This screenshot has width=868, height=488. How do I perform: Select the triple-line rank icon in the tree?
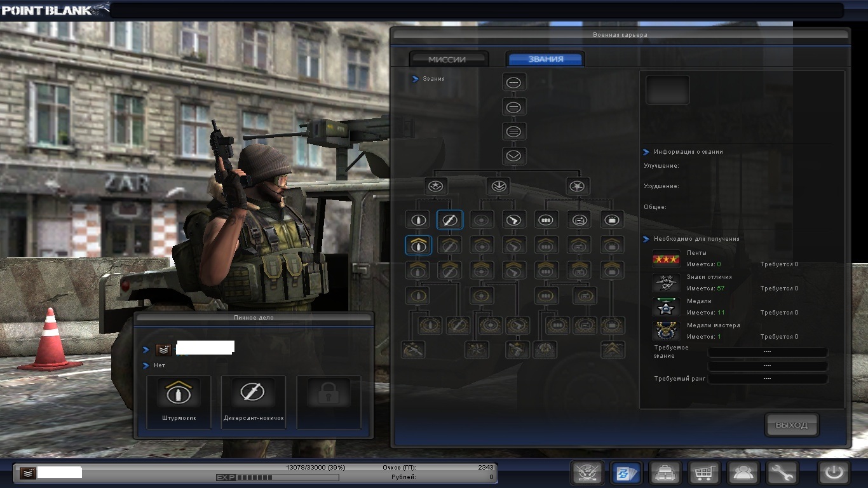pos(514,132)
